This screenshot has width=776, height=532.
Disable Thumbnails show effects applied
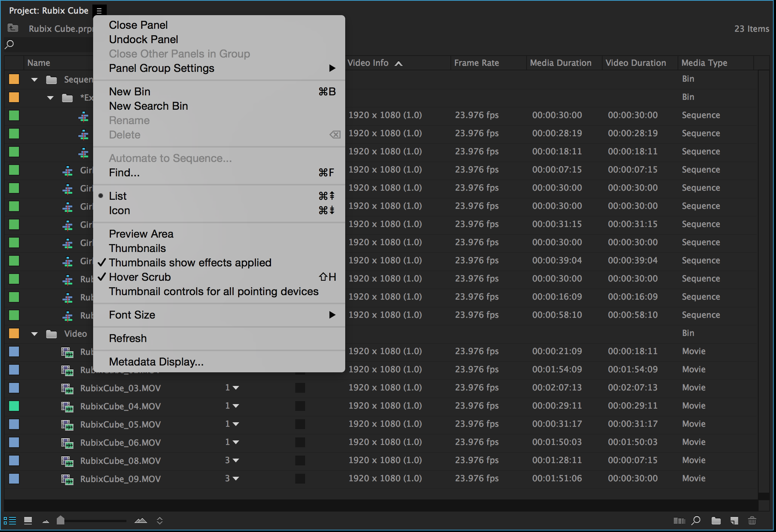point(190,263)
